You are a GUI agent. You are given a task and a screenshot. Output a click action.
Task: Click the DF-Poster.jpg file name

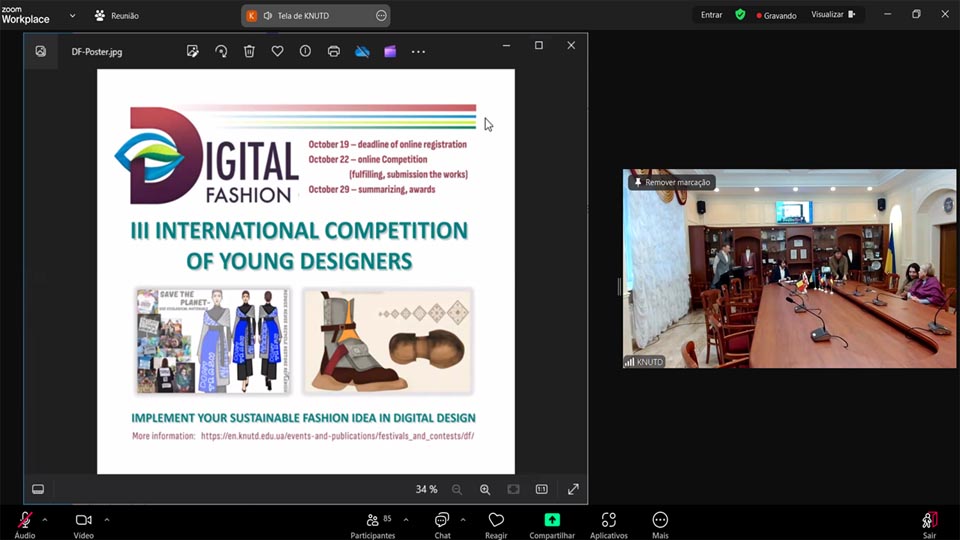pos(97,51)
